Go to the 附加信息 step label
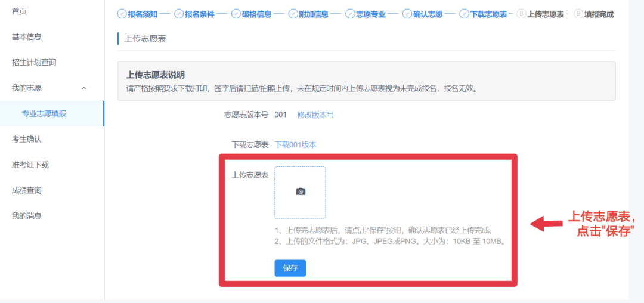 coord(314,14)
